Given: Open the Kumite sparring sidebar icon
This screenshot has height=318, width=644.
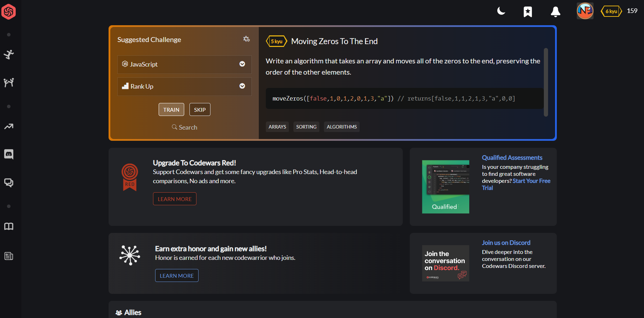Looking at the screenshot, I should [9, 83].
